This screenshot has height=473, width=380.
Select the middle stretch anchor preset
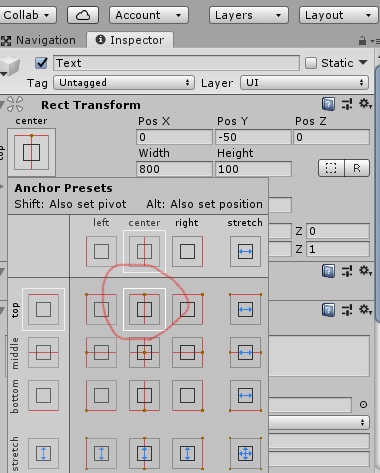[x=245, y=352]
